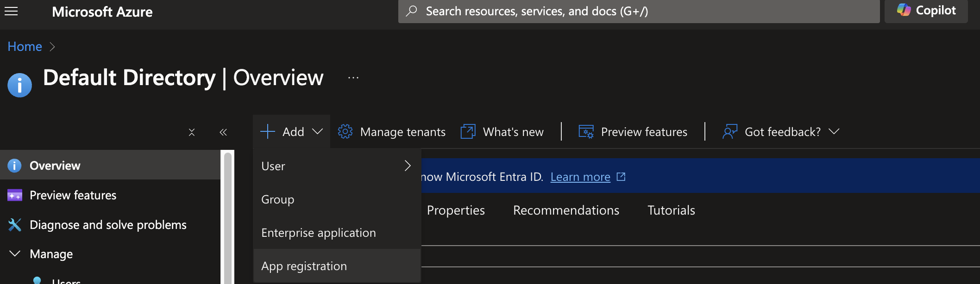The height and width of the screenshot is (284, 980).
Task: Click Manage tenants button
Action: [x=391, y=132]
